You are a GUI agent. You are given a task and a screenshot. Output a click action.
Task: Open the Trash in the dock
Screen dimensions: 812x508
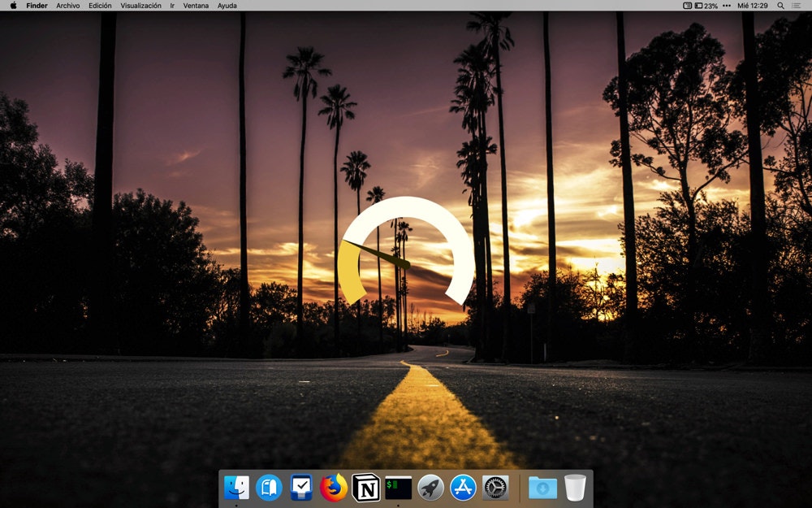575,488
